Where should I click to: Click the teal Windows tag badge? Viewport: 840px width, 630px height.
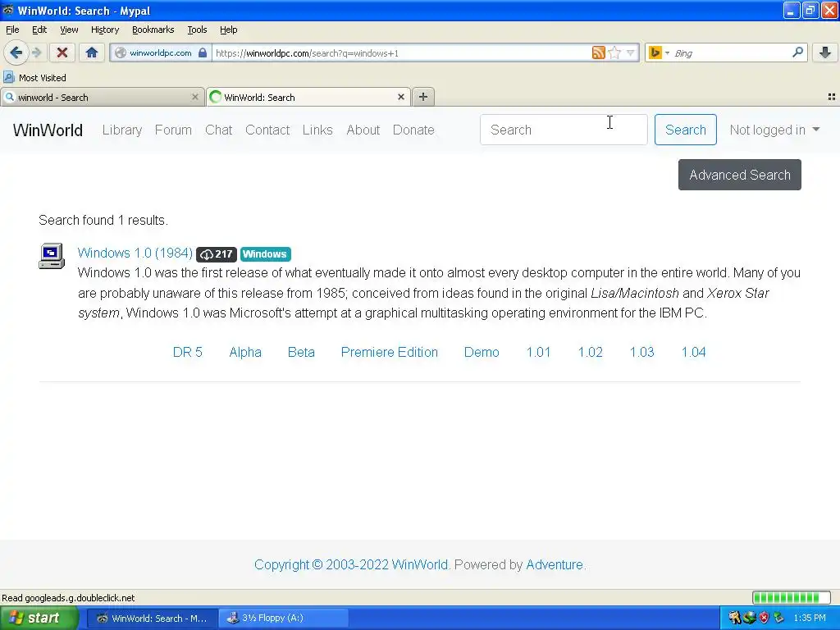tap(265, 254)
